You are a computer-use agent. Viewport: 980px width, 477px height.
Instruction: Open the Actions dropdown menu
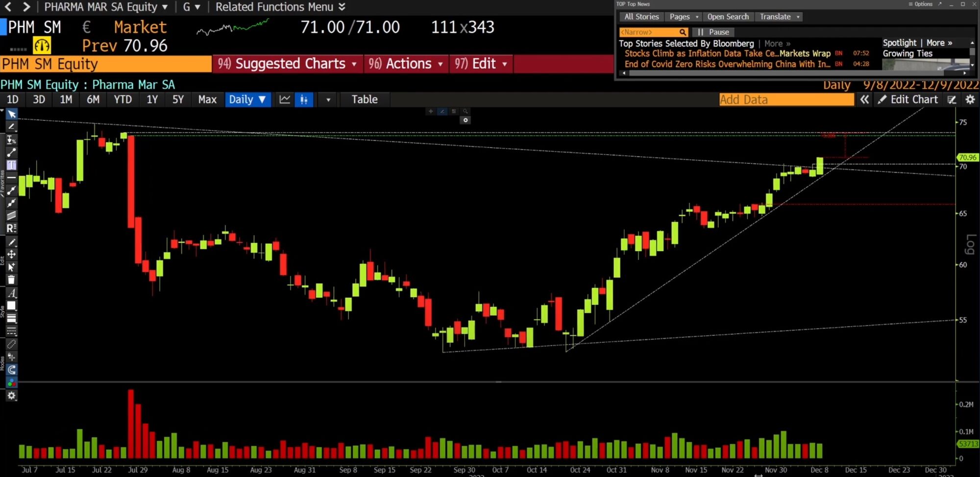(406, 64)
